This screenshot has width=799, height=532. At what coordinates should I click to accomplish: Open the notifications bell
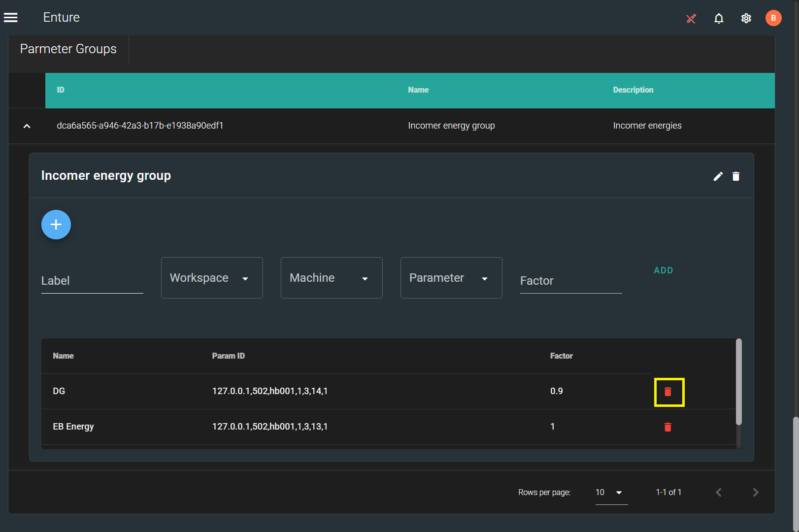pos(719,18)
